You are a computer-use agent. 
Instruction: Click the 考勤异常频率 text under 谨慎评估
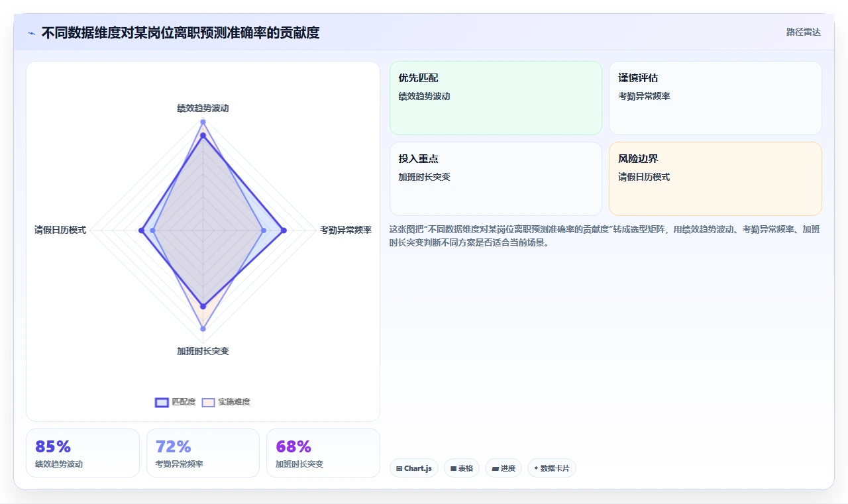pyautogui.click(x=644, y=96)
